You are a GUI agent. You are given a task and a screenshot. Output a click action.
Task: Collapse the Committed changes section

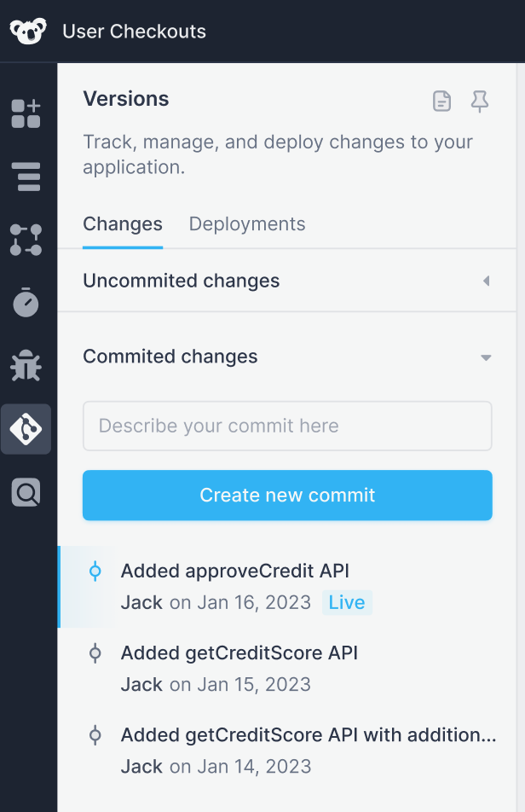pos(486,357)
